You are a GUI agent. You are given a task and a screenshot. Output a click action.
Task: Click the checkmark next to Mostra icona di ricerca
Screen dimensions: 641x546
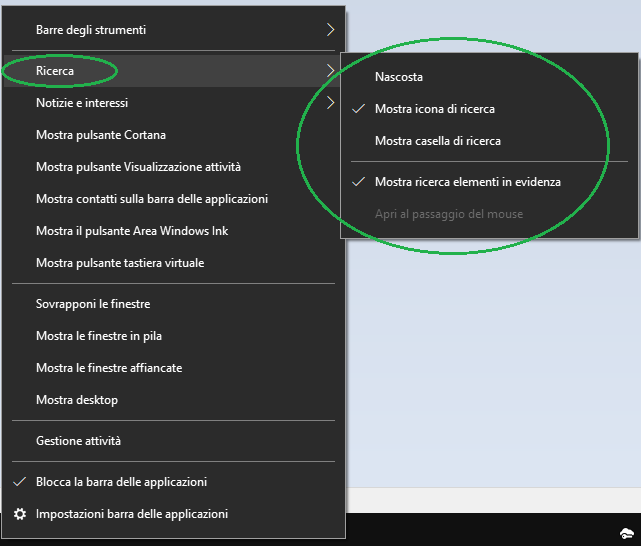point(359,109)
